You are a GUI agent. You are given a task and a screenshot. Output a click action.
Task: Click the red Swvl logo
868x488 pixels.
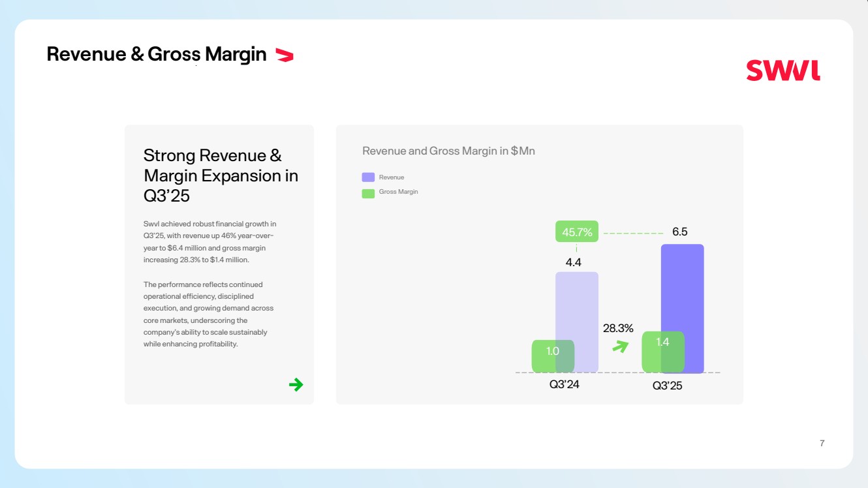click(x=783, y=70)
